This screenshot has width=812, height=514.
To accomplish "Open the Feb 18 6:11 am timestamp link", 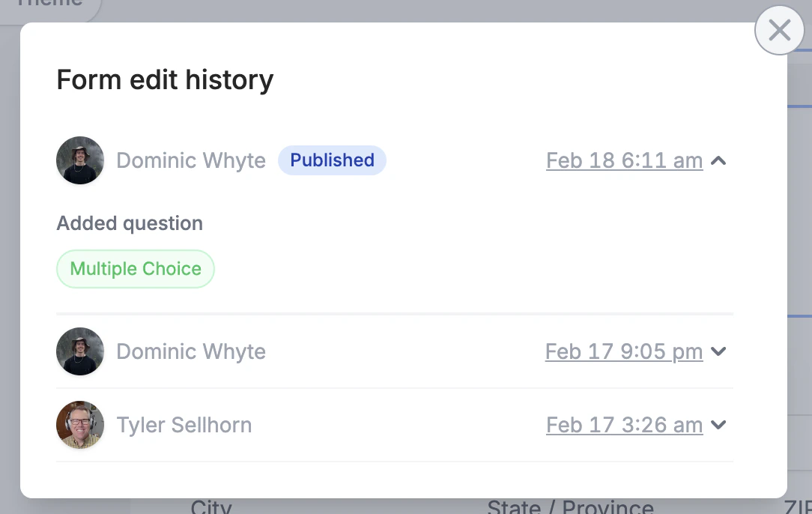I will [x=624, y=160].
